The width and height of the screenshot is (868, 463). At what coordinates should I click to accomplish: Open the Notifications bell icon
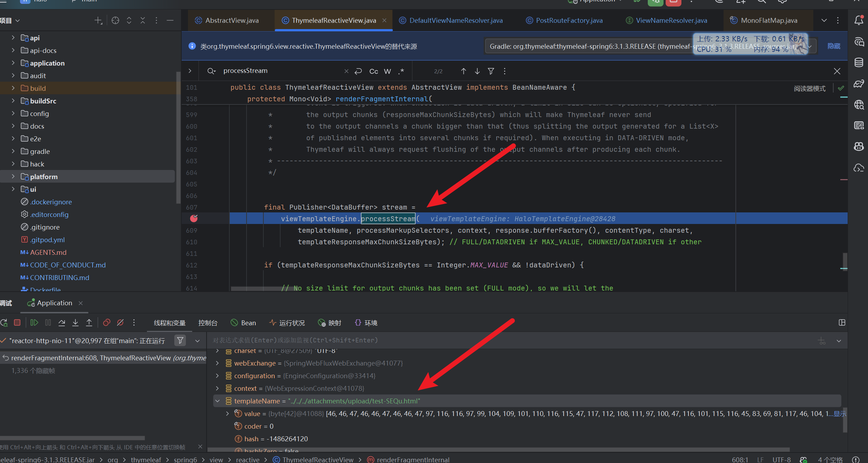coord(859,20)
